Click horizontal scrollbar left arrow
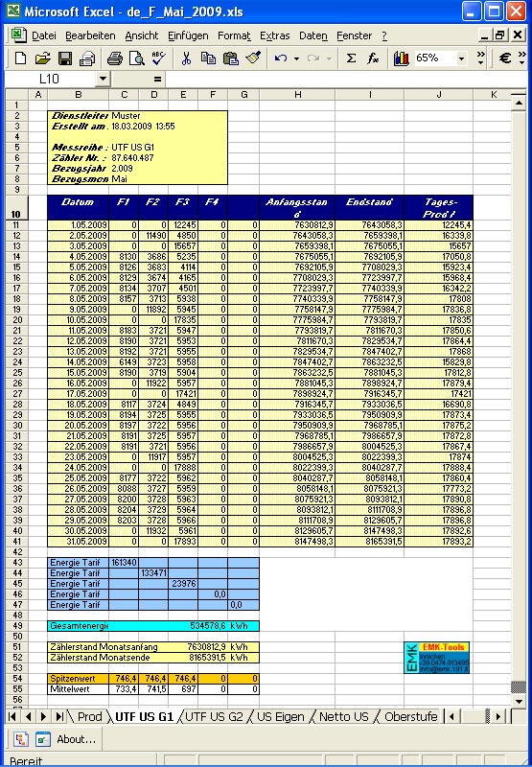The image size is (532, 767). pos(451,716)
